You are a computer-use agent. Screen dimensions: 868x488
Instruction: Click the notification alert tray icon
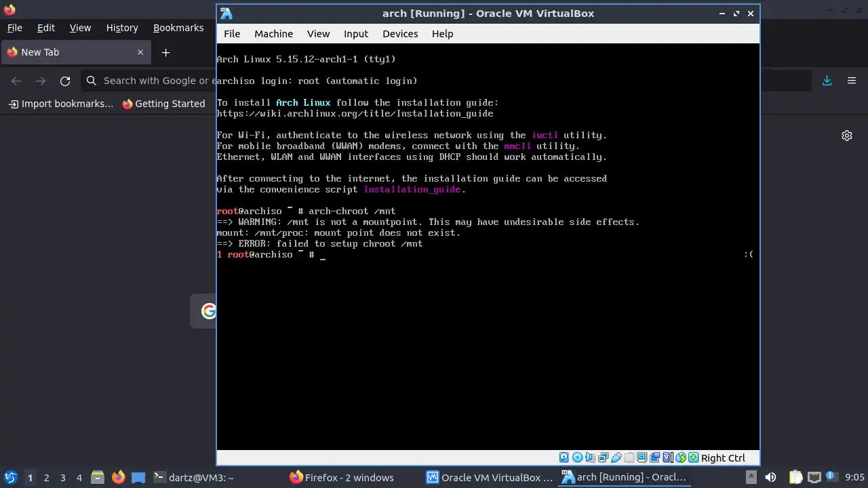(831, 478)
